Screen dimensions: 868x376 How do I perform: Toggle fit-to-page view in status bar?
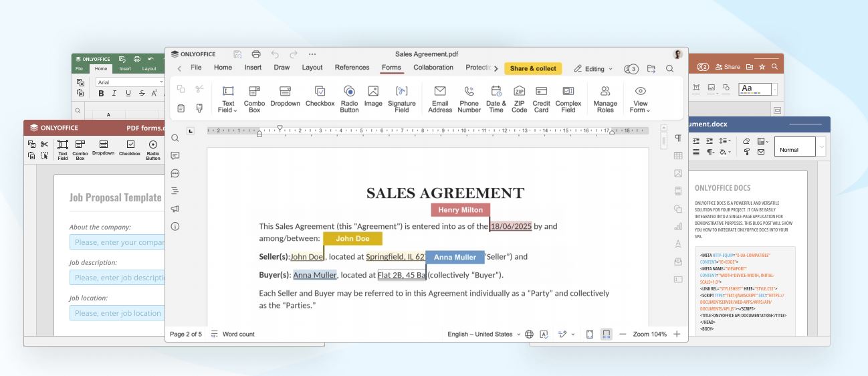(589, 334)
